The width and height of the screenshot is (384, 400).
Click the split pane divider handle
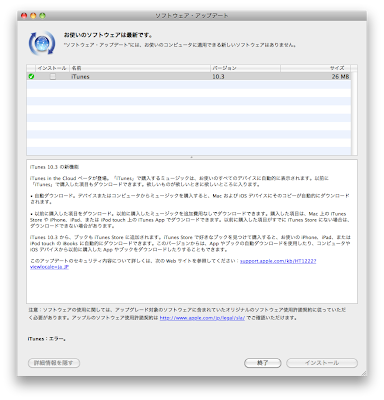[x=192, y=157]
